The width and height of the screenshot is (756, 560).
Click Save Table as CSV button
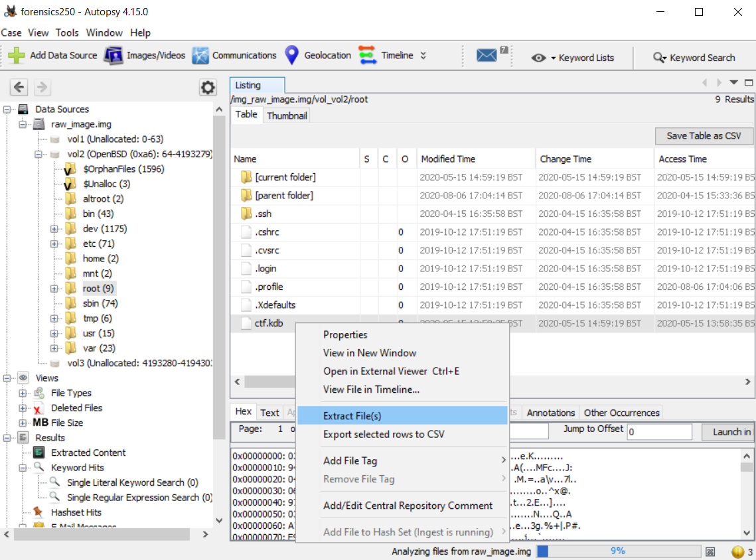click(x=704, y=136)
